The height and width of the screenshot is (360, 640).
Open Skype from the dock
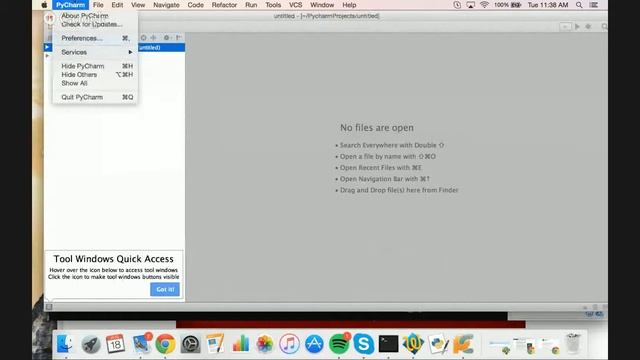click(x=364, y=344)
